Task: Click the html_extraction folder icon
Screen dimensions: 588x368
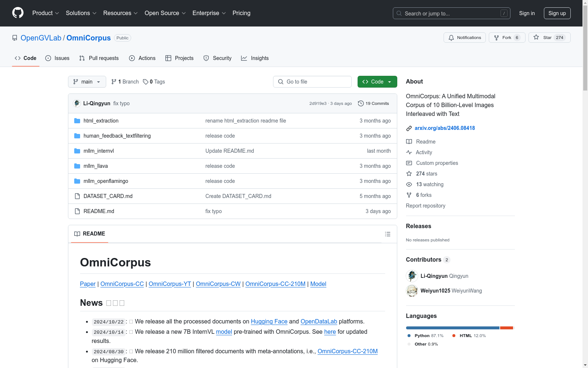Action: coord(77,121)
